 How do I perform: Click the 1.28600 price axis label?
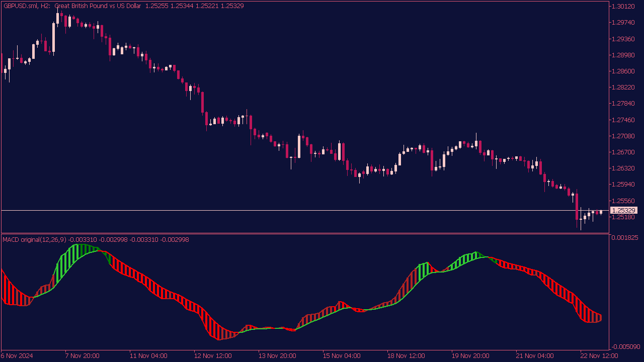624,71
